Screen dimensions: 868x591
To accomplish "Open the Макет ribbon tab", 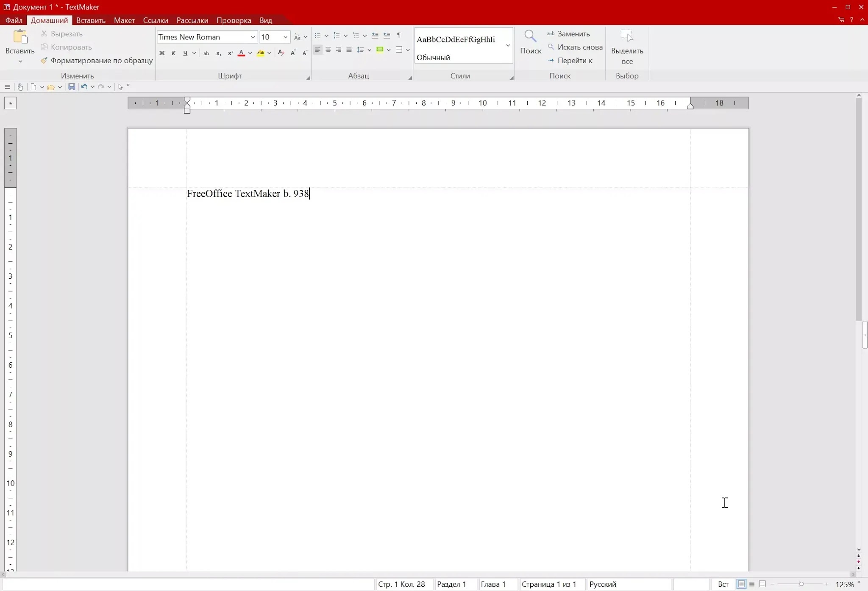I will (124, 20).
